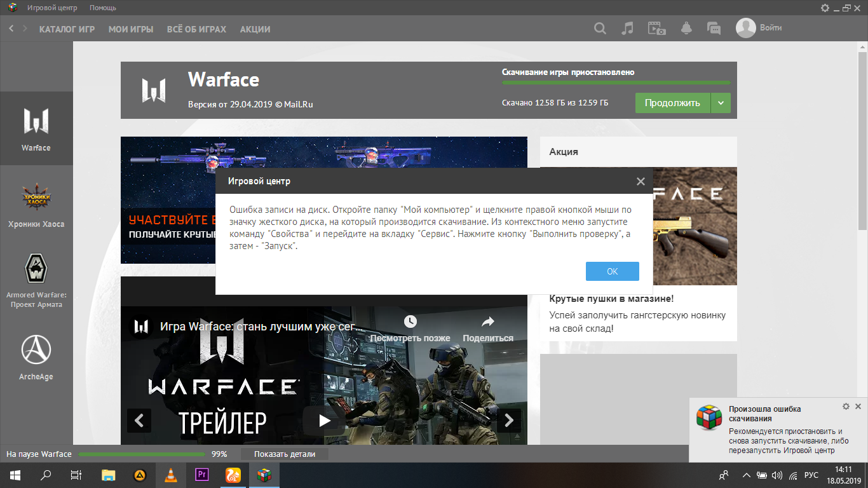
Task: Go to the ВСЁ ОБ ИГРАХ tab
Action: (x=196, y=29)
